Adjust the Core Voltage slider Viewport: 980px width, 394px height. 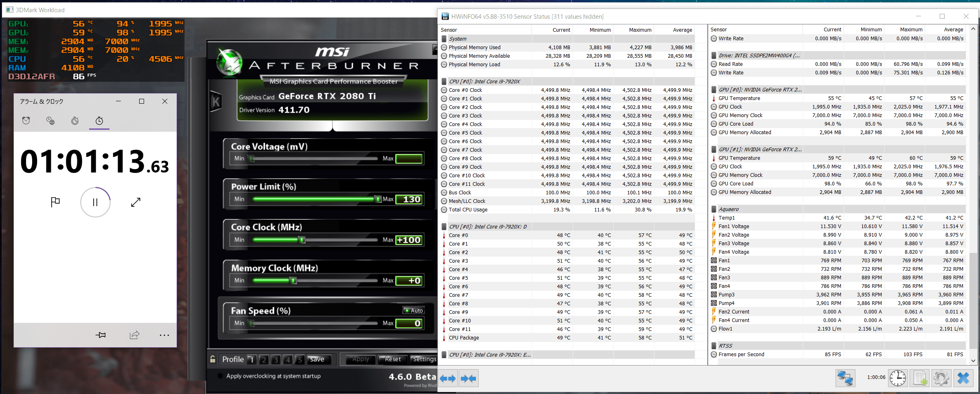point(314,159)
